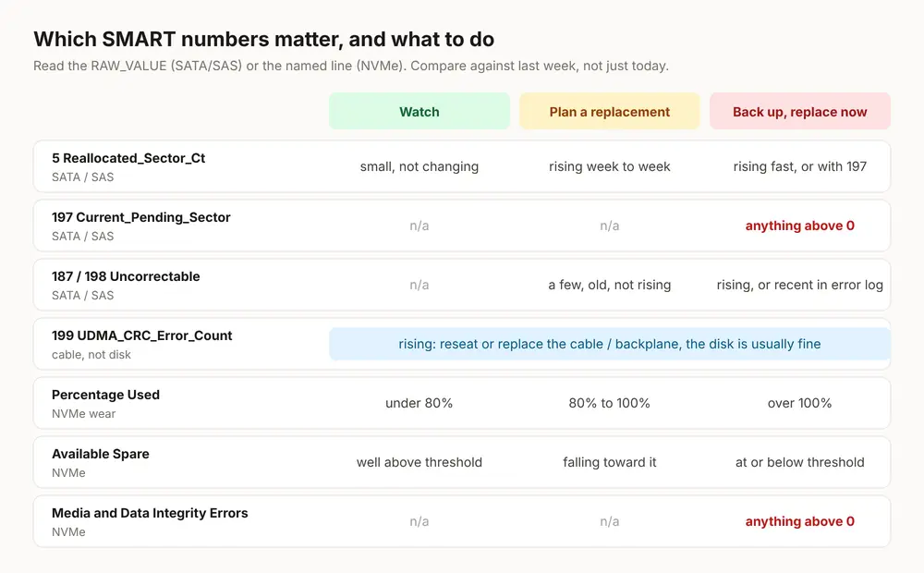The image size is (924, 573).
Task: Click the green Watch column header
Action: [419, 112]
